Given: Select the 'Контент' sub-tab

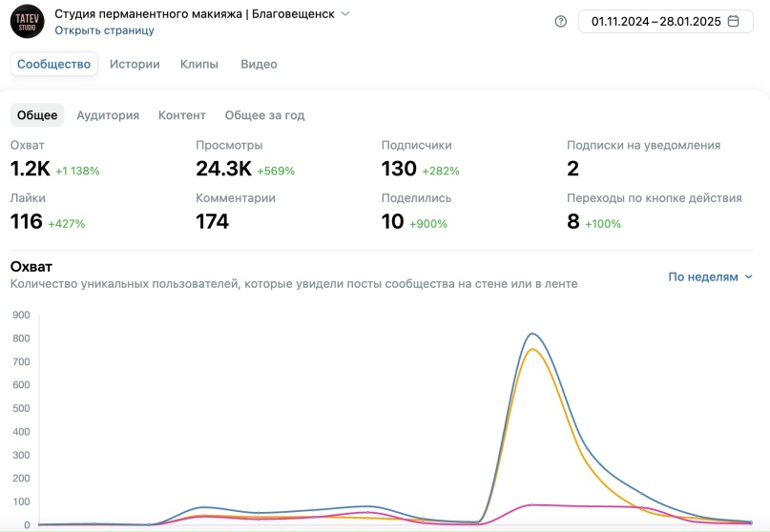Looking at the screenshot, I should 181,114.
